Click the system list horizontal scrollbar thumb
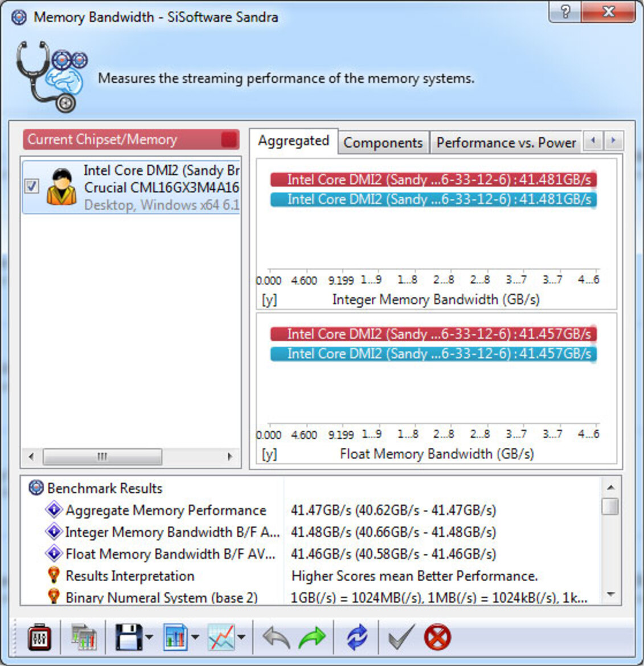Screen dimensions: 644x666 tap(102, 456)
